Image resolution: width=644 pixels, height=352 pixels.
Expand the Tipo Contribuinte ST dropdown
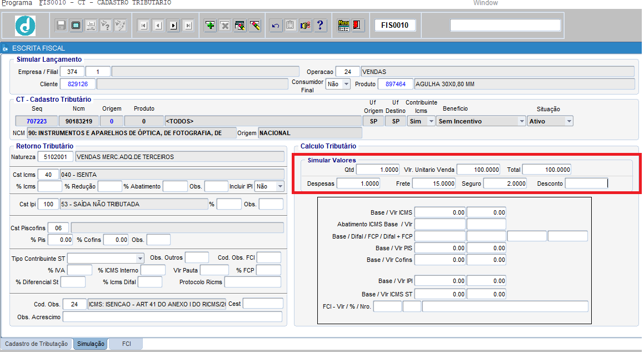[x=140, y=258]
